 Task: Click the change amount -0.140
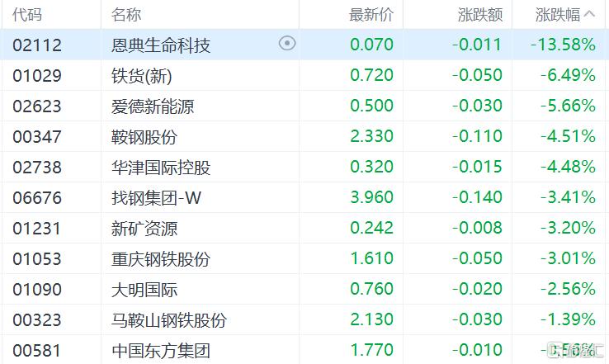[x=477, y=197]
